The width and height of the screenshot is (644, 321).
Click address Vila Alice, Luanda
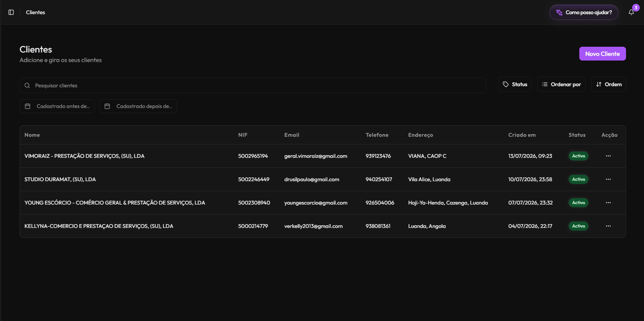click(x=429, y=179)
